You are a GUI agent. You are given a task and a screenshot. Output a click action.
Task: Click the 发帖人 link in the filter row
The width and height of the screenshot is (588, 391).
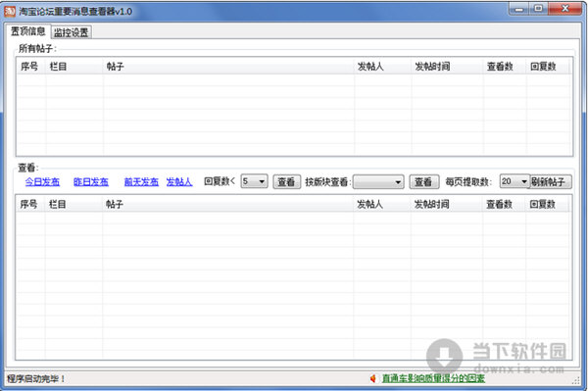[179, 182]
